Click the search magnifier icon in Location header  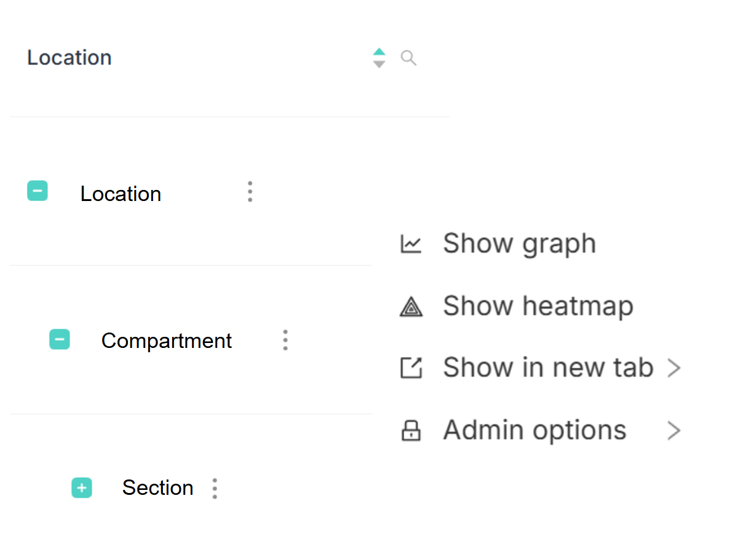tap(408, 58)
